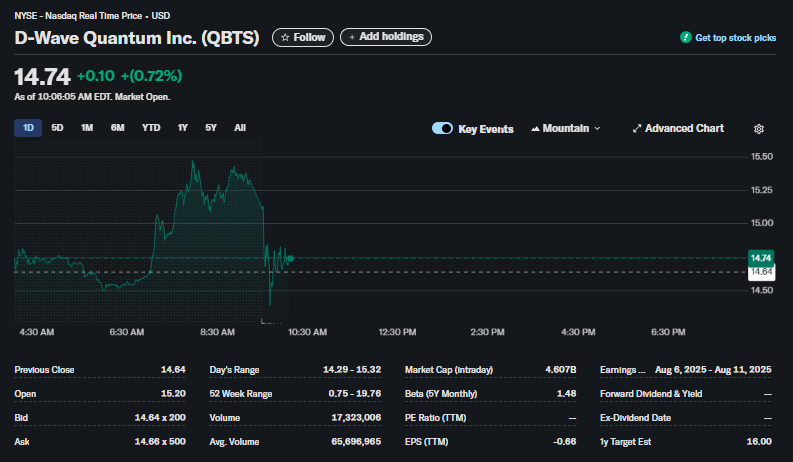This screenshot has height=462, width=793.
Task: Click the large 14.74 current price
Action: (42, 77)
